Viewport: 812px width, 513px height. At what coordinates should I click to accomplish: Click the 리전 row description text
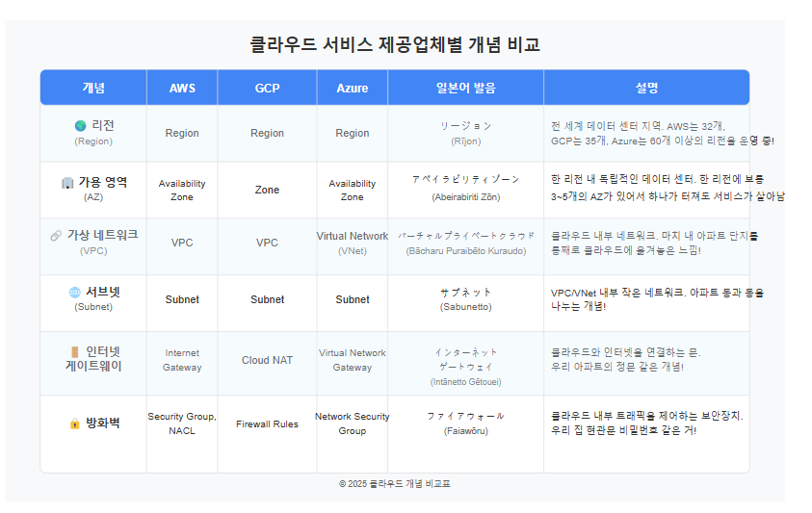[x=663, y=134]
